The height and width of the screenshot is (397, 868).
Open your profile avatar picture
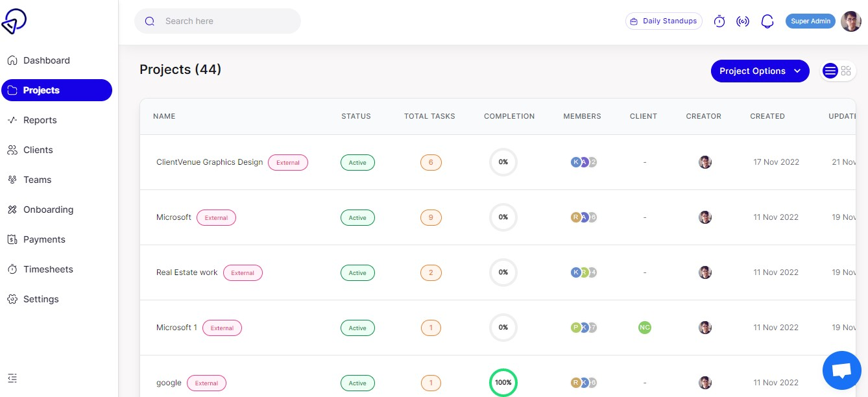(850, 21)
